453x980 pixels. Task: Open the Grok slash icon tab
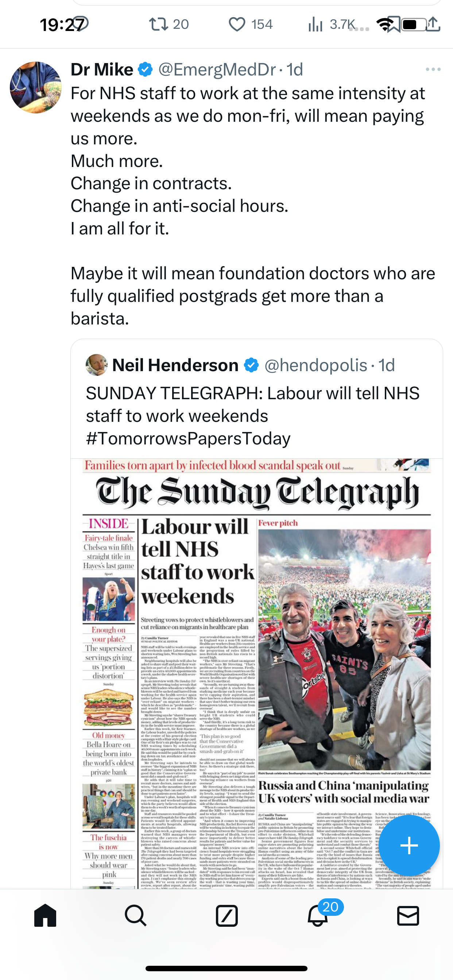pos(226,915)
